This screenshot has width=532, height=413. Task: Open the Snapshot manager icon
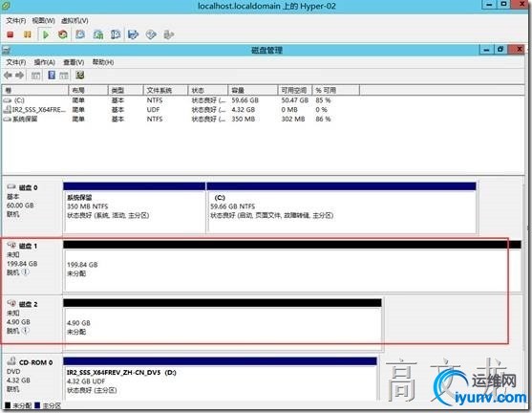pos(116,34)
